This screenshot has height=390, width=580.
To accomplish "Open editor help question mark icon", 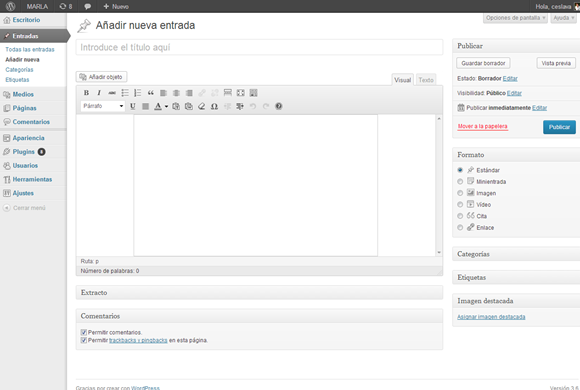I will 279,107.
